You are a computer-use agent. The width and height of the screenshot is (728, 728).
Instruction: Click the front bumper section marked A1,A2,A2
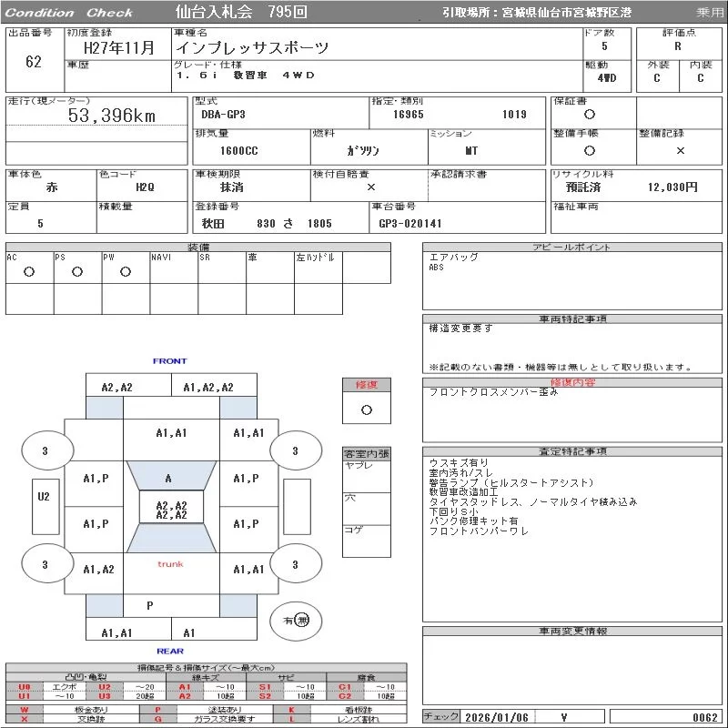click(x=207, y=387)
